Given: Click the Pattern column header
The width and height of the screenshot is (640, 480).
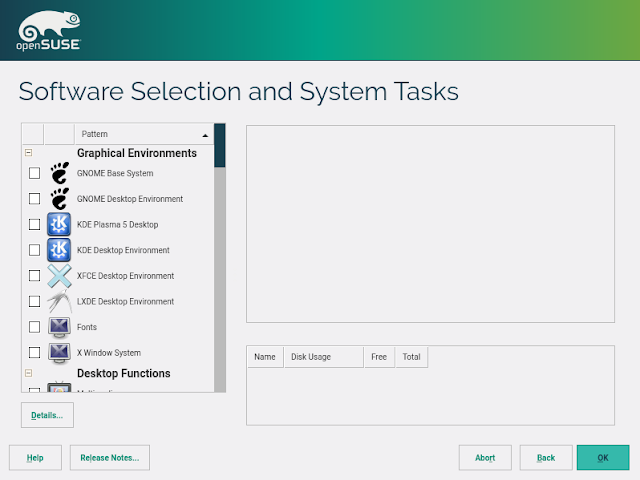Looking at the screenshot, I should [x=144, y=134].
